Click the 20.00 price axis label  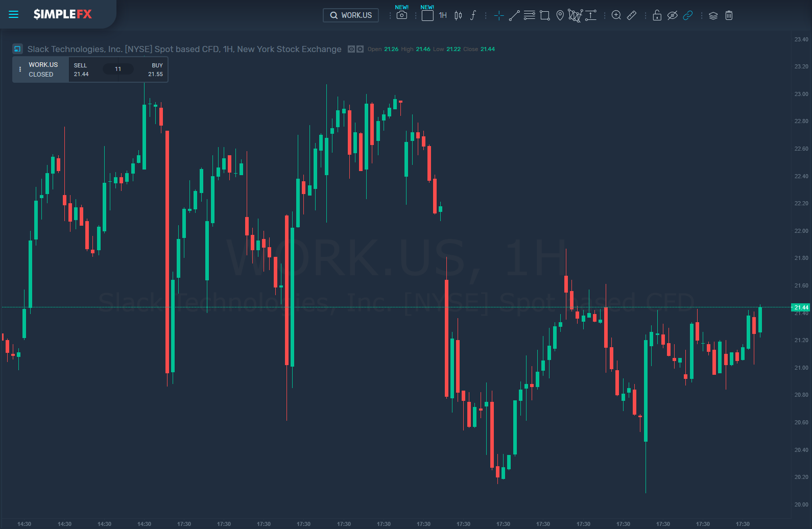point(801,504)
